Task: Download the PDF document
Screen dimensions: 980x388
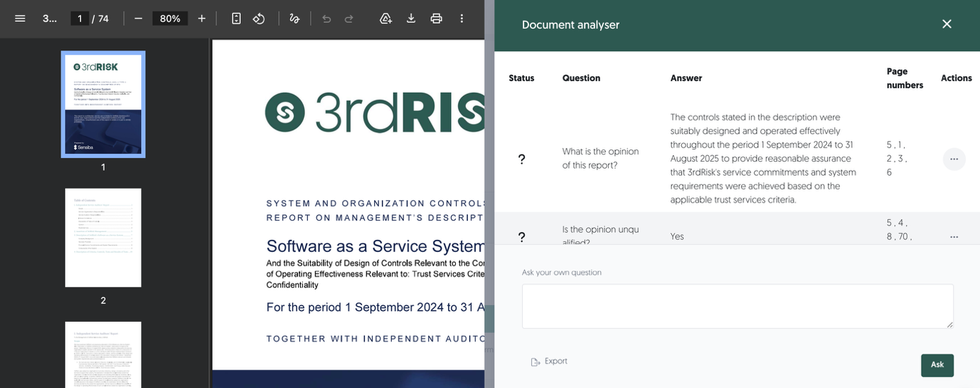Action: click(411, 19)
